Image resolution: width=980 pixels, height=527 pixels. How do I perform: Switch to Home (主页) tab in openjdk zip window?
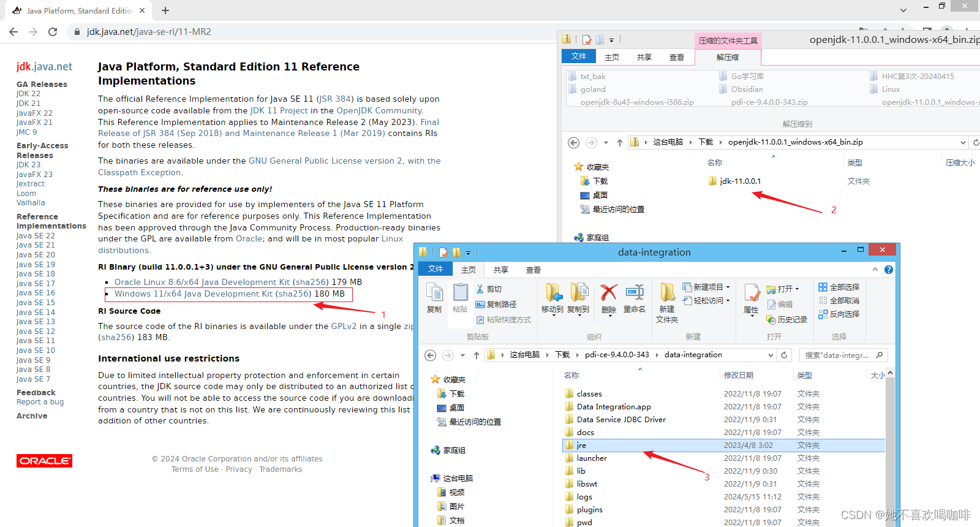611,57
